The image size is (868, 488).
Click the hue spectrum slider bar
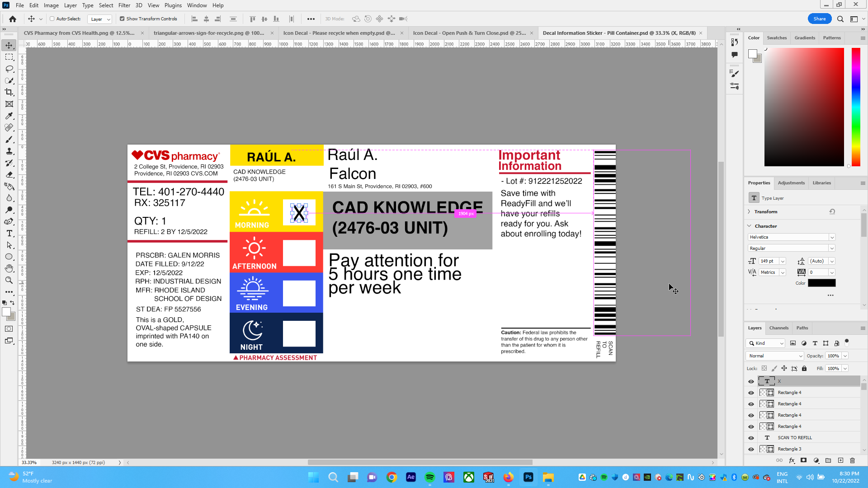click(x=856, y=107)
